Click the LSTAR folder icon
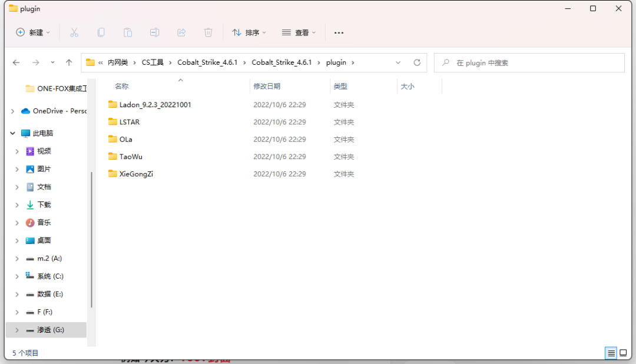The height and width of the screenshot is (364, 636). (112, 122)
